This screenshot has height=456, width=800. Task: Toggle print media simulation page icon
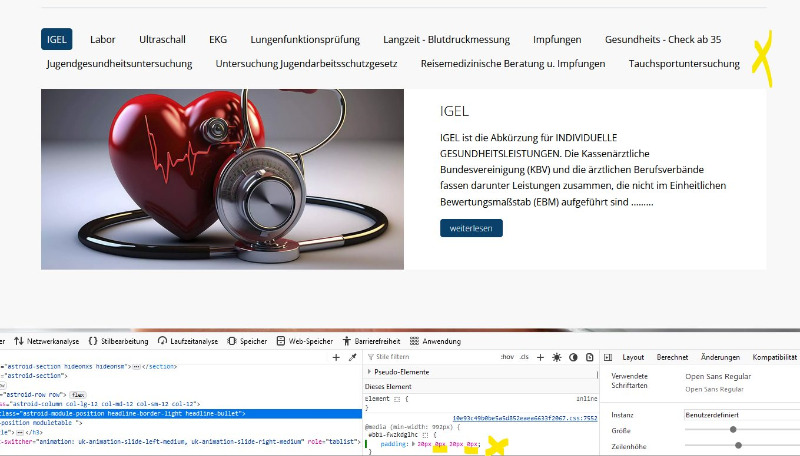589,357
